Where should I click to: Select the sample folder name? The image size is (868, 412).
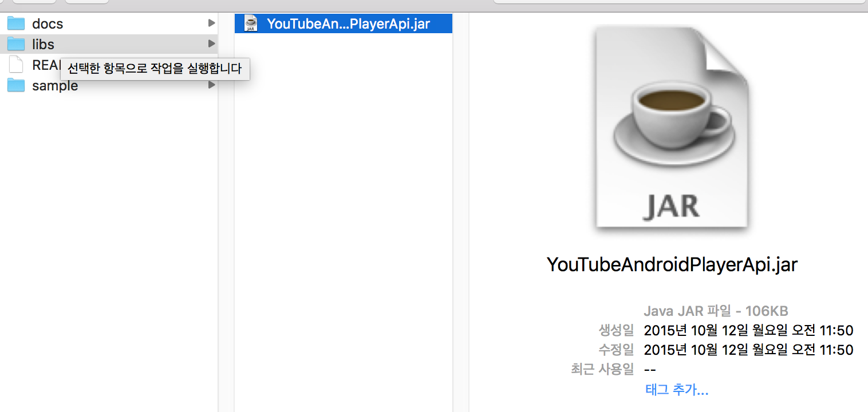click(55, 86)
